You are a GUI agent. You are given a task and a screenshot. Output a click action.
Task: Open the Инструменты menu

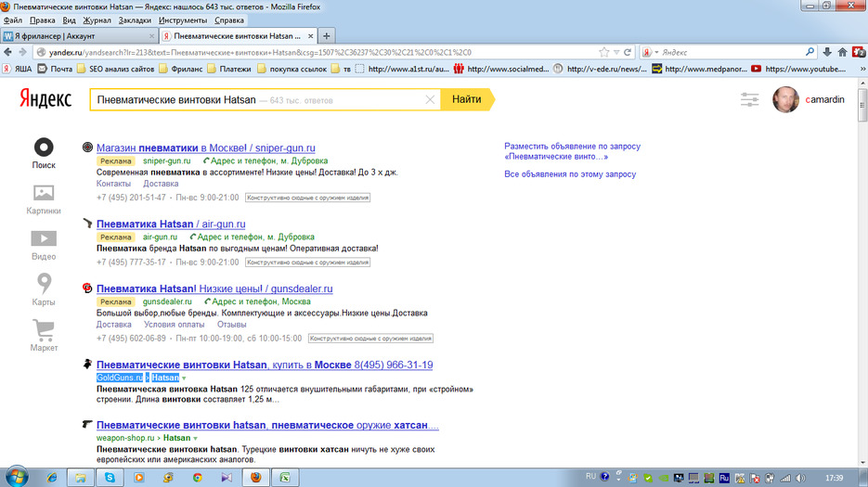(183, 19)
